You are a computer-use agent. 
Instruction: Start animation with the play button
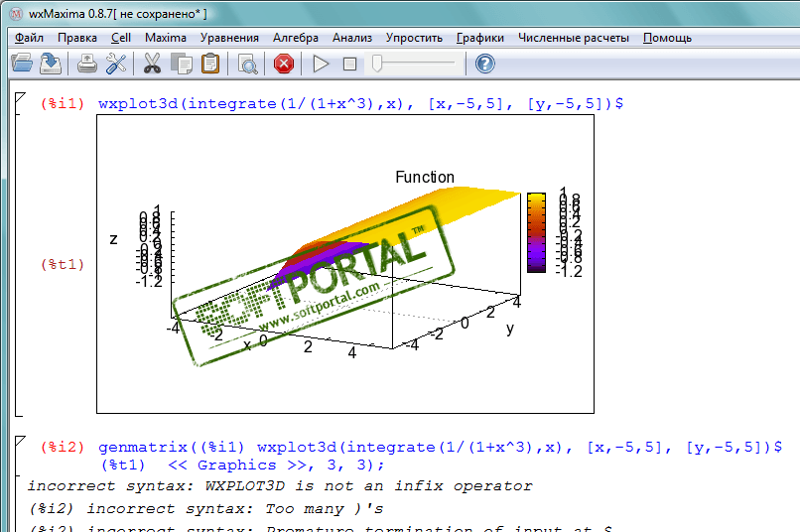tap(321, 64)
